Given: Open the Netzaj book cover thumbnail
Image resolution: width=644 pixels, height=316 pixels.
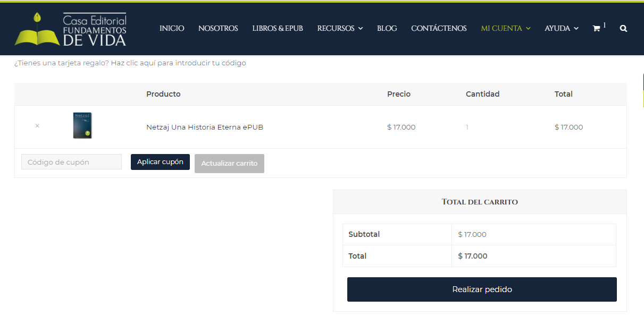Looking at the screenshot, I should pyautogui.click(x=82, y=126).
